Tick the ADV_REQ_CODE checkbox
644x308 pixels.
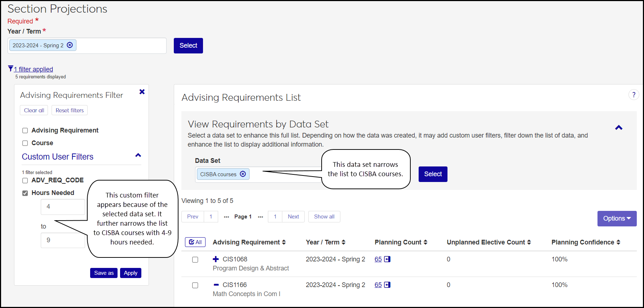[25, 181]
